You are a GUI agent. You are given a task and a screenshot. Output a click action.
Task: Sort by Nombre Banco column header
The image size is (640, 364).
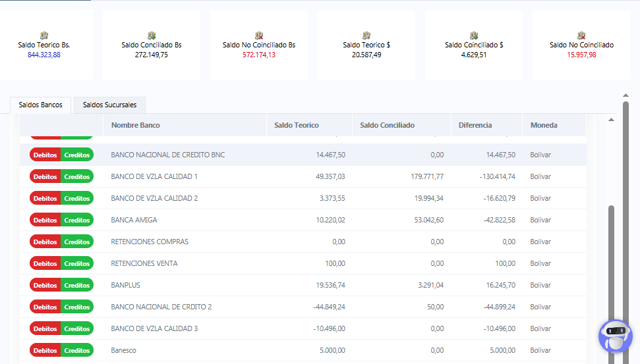(135, 125)
